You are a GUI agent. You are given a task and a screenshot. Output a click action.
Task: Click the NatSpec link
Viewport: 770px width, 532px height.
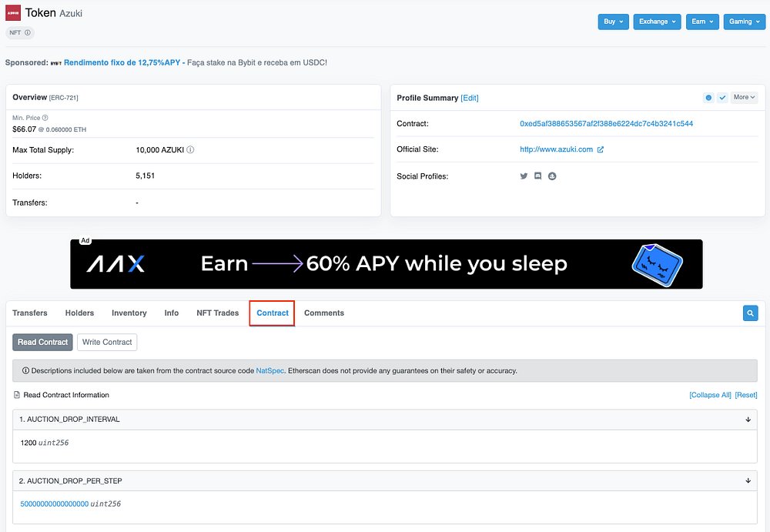(x=270, y=371)
